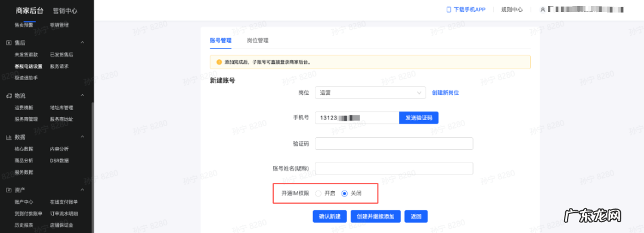Open 核销管理 menu item
This screenshot has width=644, height=233.
59,24
